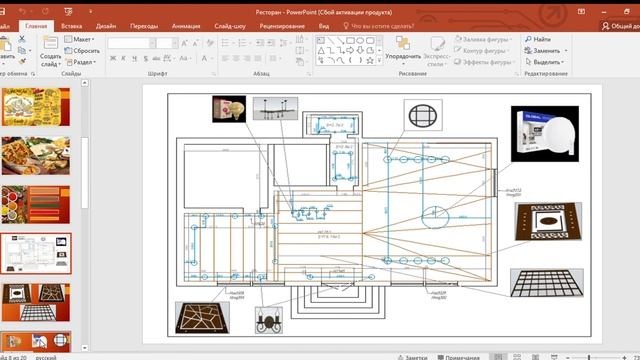This screenshot has width=640, height=360.
Task: Click the Общий доступ button
Action: (620, 26)
